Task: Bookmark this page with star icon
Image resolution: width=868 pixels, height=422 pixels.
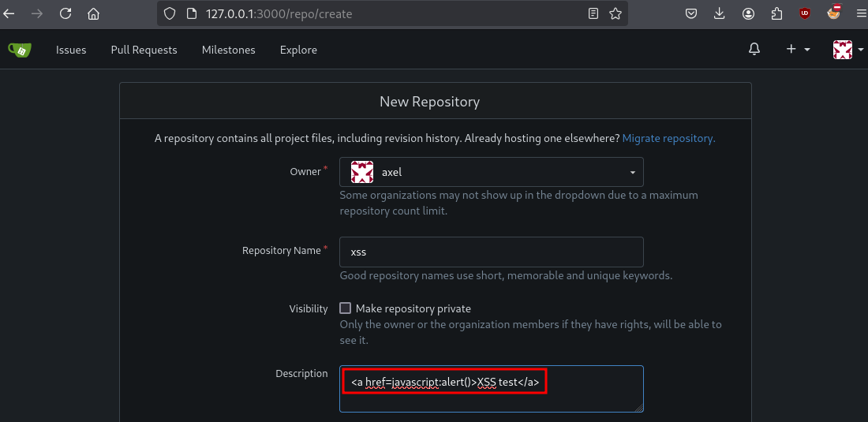Action: (x=615, y=13)
